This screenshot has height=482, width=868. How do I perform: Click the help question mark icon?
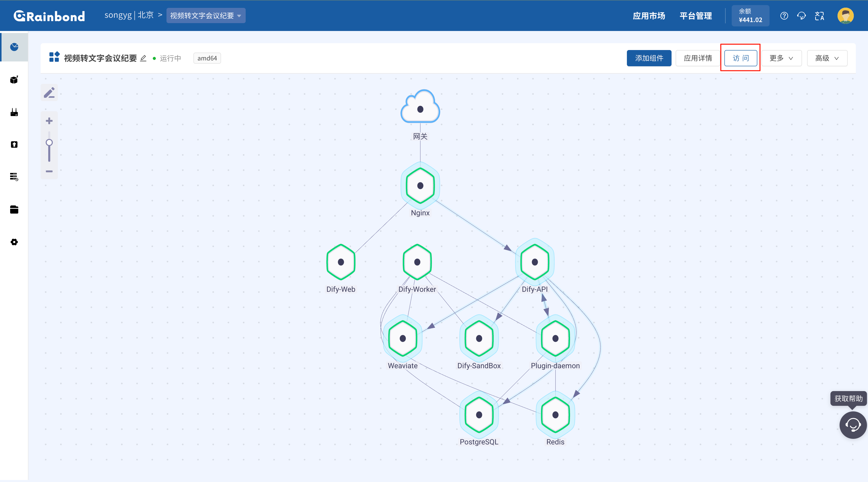click(784, 16)
